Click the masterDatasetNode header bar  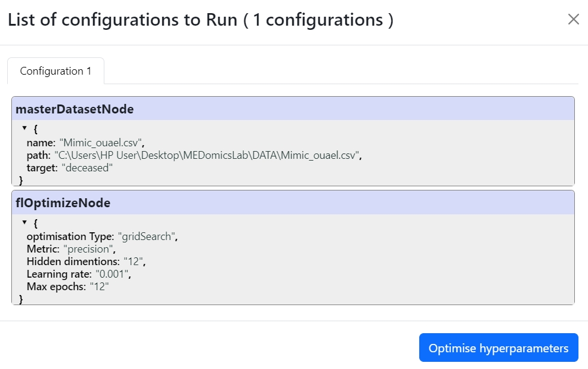[x=292, y=109]
